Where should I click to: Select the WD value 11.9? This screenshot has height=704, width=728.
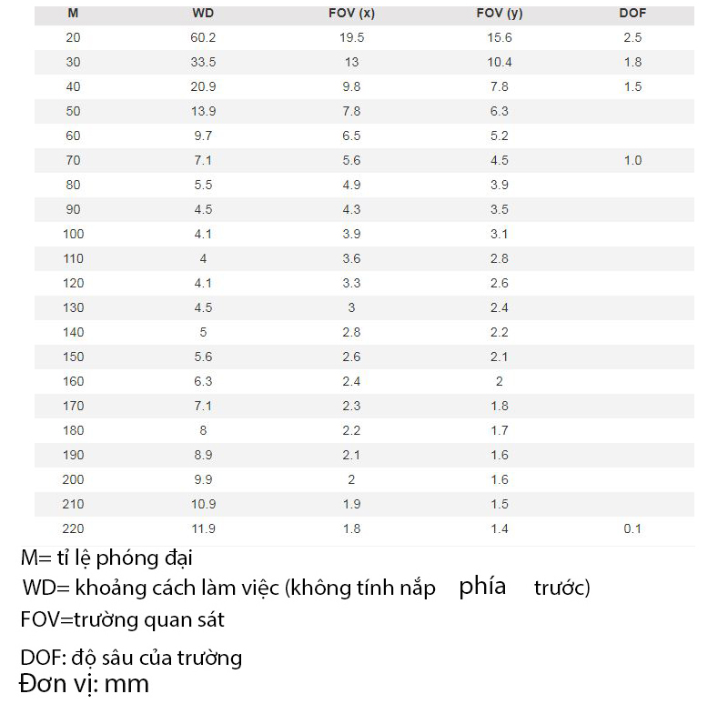click(x=203, y=529)
